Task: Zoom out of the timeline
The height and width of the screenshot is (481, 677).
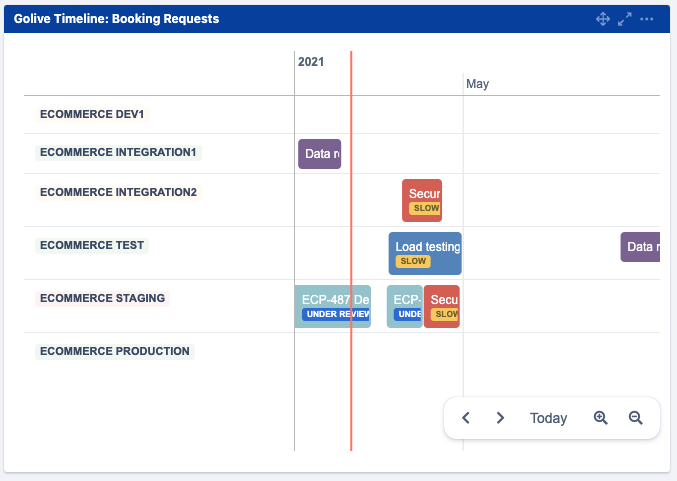Action: [x=635, y=418]
